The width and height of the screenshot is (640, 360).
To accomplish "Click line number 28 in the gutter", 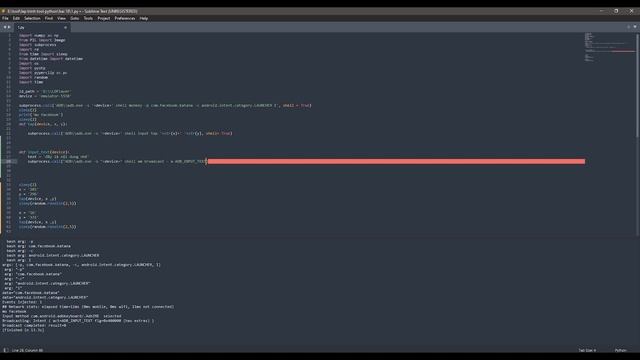I will (x=9, y=162).
